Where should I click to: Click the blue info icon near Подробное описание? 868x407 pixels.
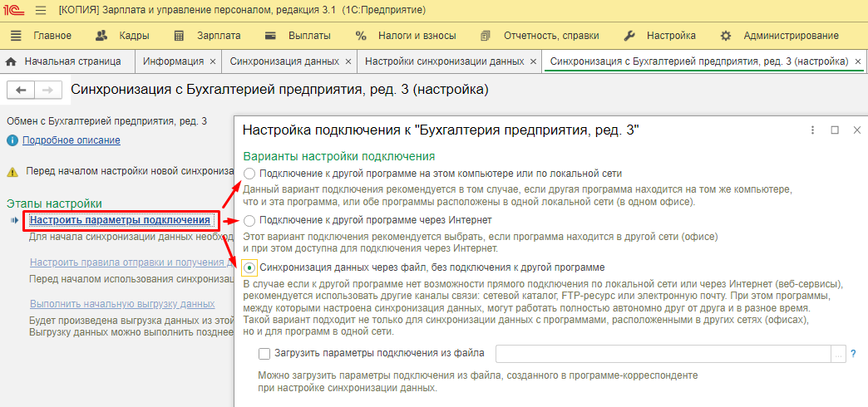pyautogui.click(x=12, y=140)
